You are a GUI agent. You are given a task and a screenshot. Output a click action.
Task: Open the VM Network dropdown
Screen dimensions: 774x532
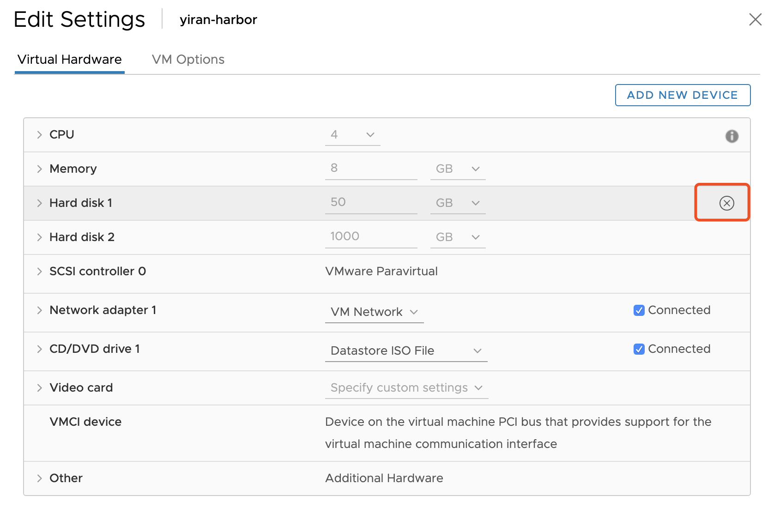(374, 312)
